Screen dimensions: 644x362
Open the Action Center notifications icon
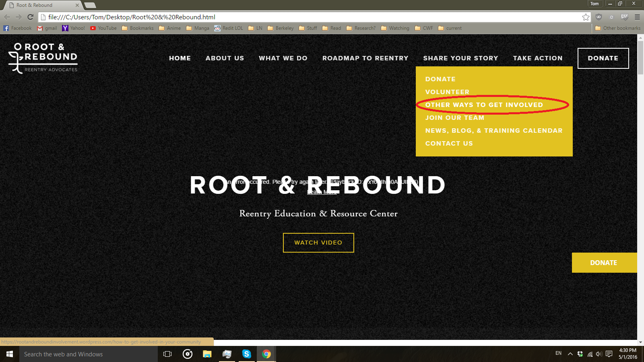(609, 354)
